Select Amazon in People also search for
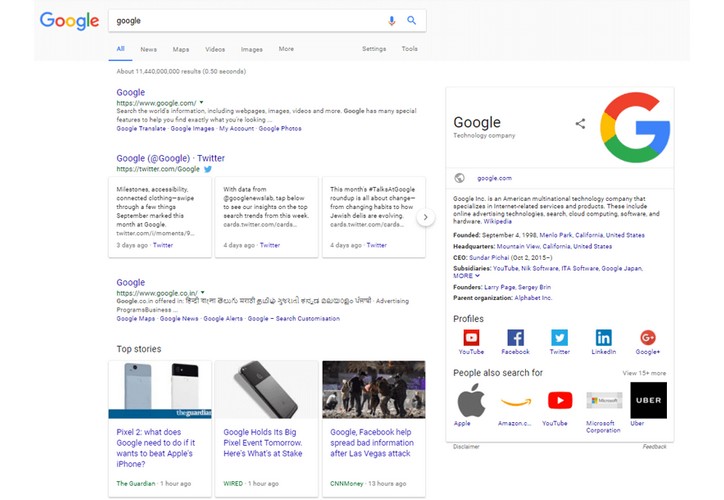724x500 pixels. (516, 400)
